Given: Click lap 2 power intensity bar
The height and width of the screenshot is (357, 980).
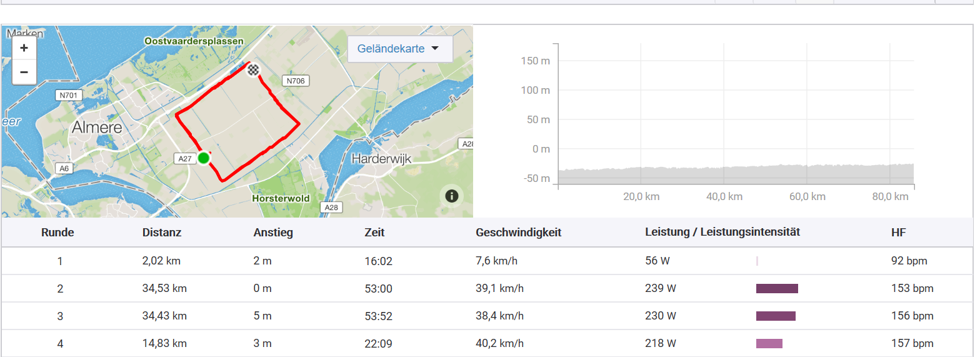Looking at the screenshot, I should click(777, 289).
